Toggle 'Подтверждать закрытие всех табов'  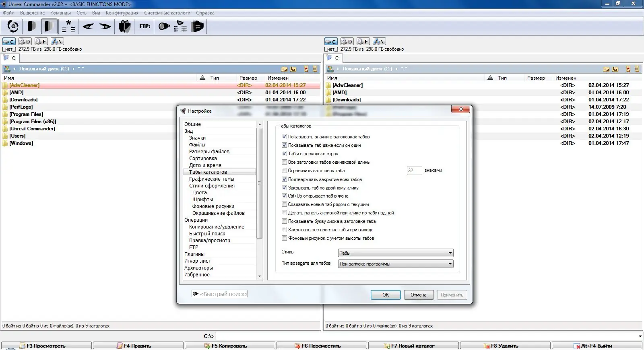point(284,179)
